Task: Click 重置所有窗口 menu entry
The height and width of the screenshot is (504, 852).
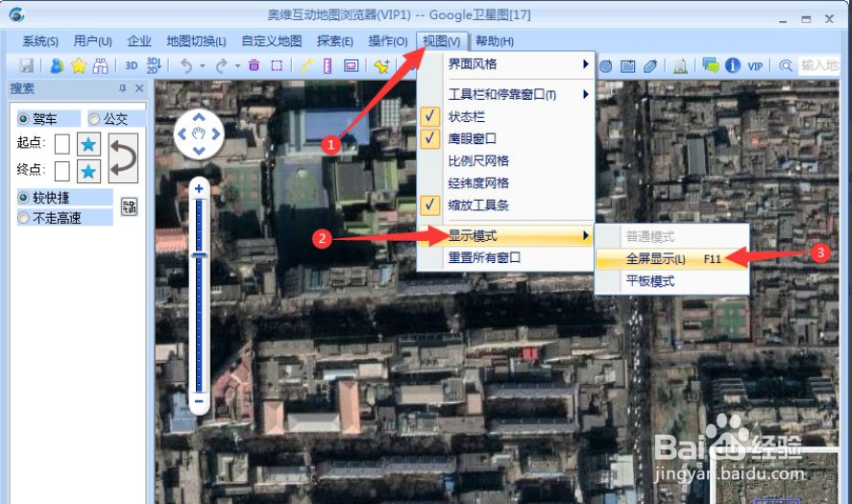Action: click(x=505, y=257)
